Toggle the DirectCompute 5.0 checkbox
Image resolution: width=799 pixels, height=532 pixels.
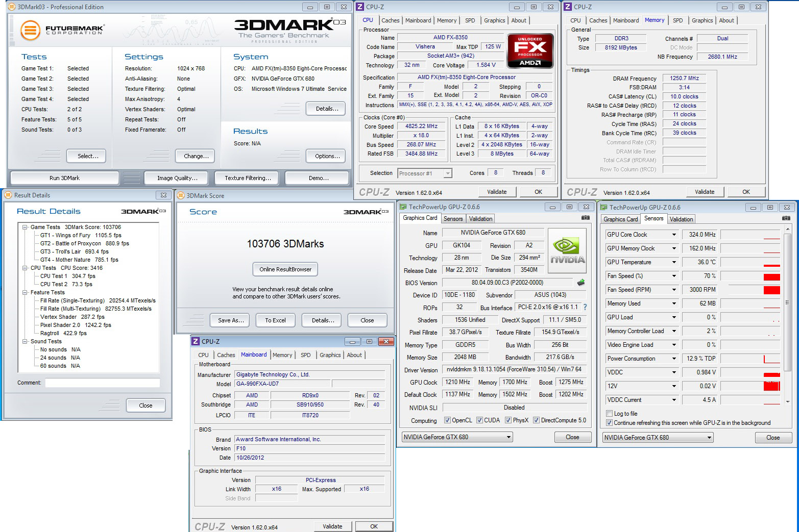tap(536, 420)
